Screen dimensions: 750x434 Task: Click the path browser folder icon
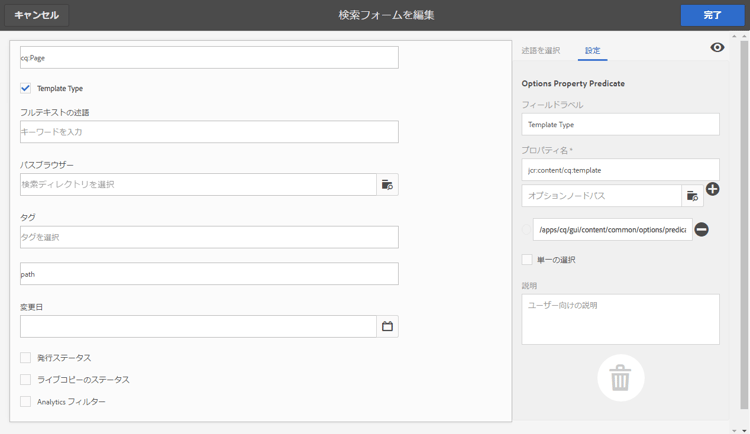click(387, 185)
